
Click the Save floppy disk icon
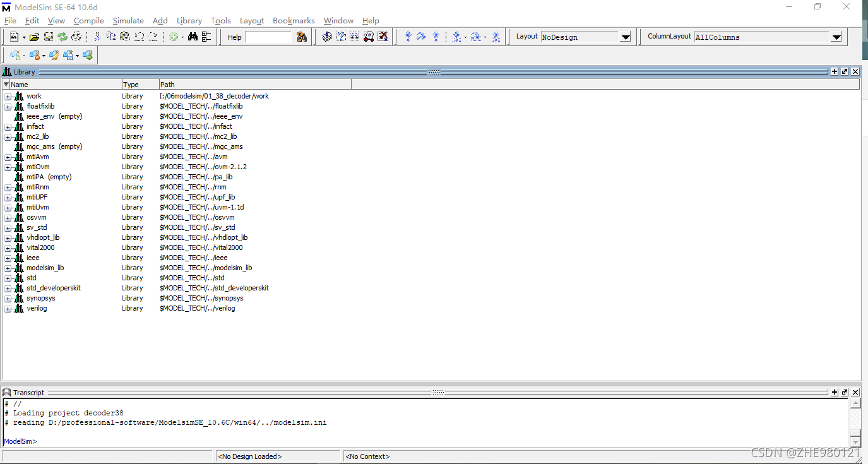tap(49, 37)
